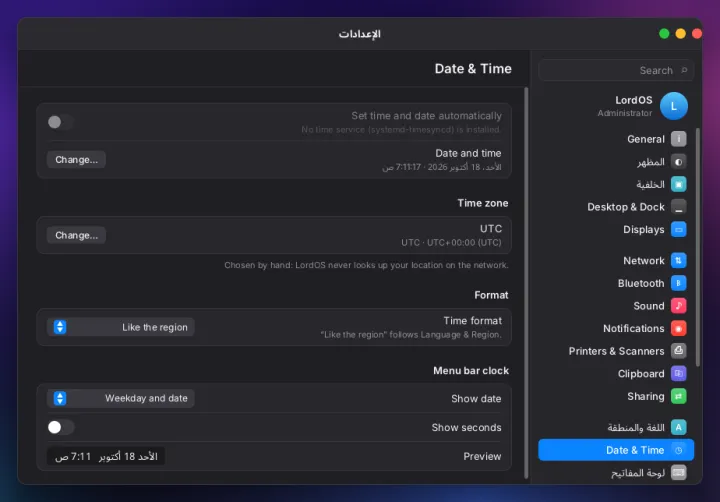Click the اللغة والمنطقة language icon

click(x=678, y=427)
